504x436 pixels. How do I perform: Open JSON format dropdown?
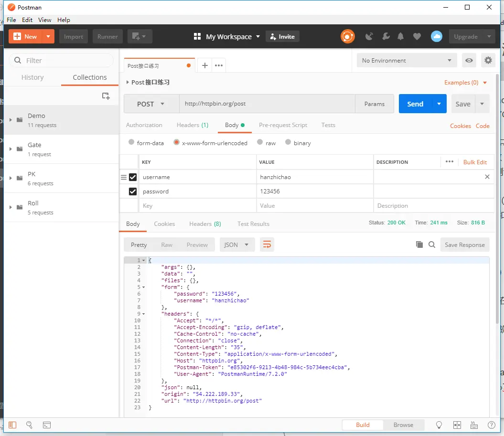pos(237,245)
